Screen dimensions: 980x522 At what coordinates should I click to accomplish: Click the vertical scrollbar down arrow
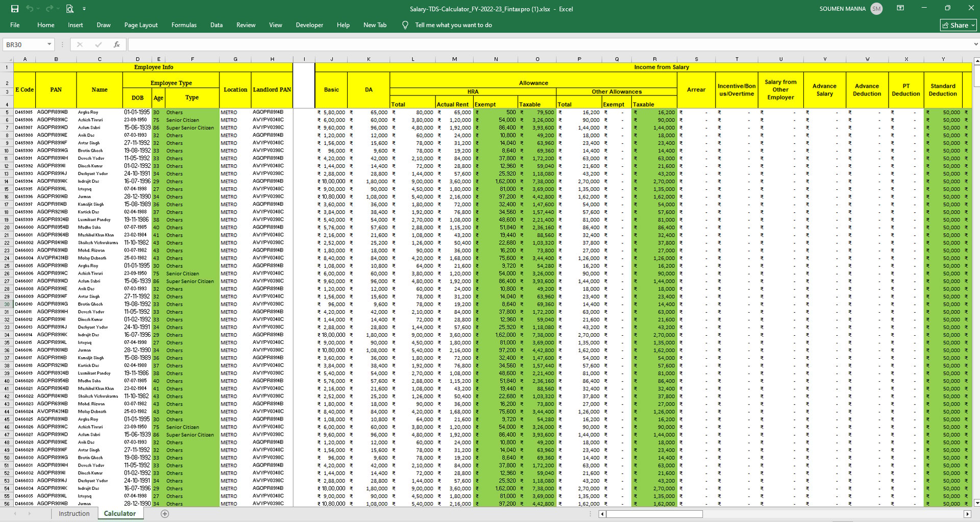(x=976, y=503)
